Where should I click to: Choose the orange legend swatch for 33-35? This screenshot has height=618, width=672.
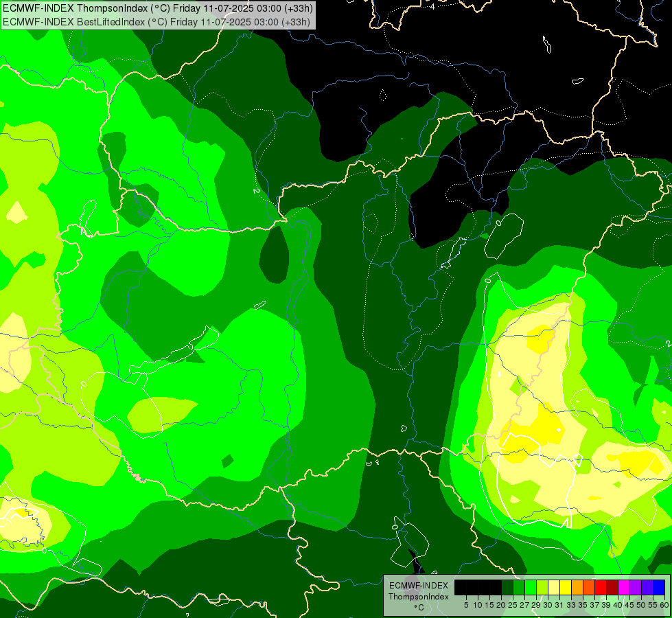pyautogui.click(x=577, y=587)
